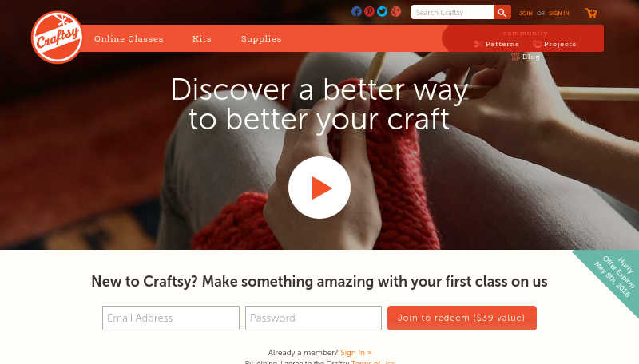Go to community Patterns
The height and width of the screenshot is (364, 639).
pyautogui.click(x=497, y=44)
